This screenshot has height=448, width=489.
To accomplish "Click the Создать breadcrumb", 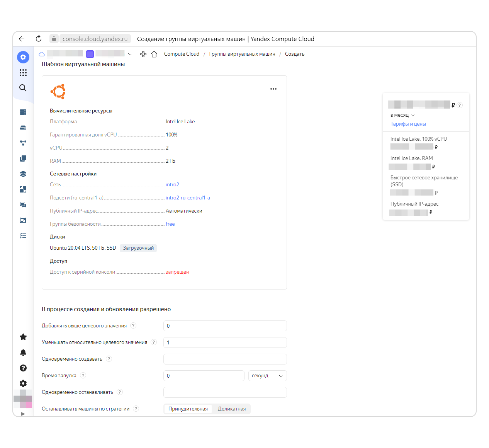I will pyautogui.click(x=295, y=54).
